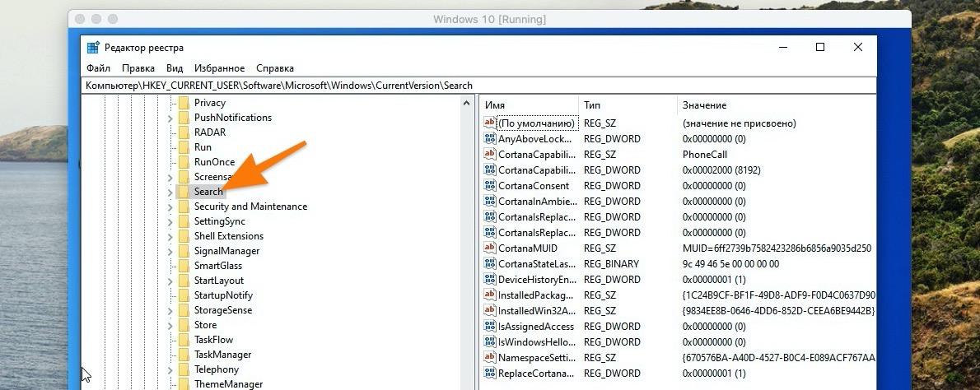Screen dimensions: 980x390
Task: Click the string icon beside CortanaMUID
Action: point(490,248)
